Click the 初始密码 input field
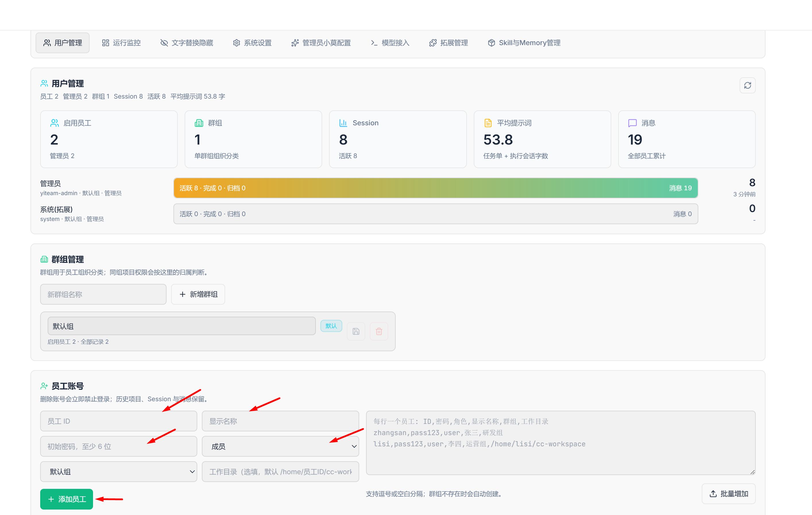The image size is (812, 515). [x=118, y=446]
